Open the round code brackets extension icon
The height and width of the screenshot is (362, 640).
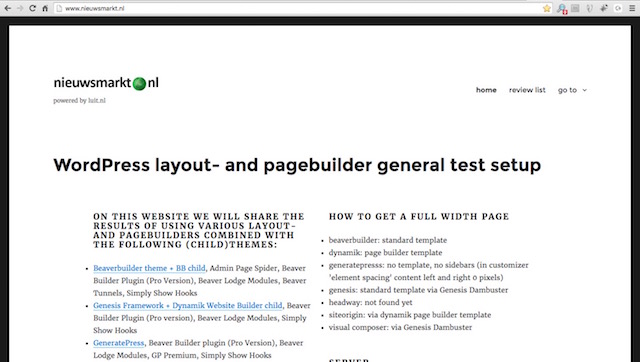click(x=618, y=8)
